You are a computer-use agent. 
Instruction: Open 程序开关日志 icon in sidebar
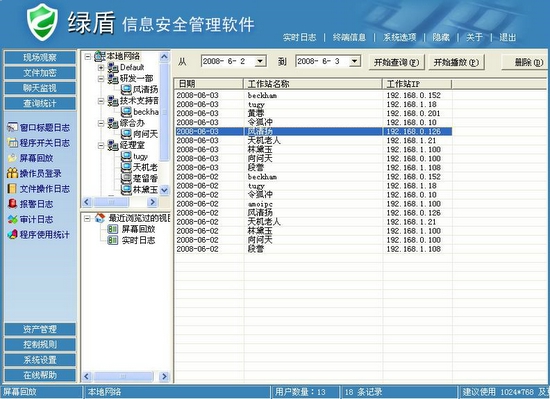coord(12,143)
